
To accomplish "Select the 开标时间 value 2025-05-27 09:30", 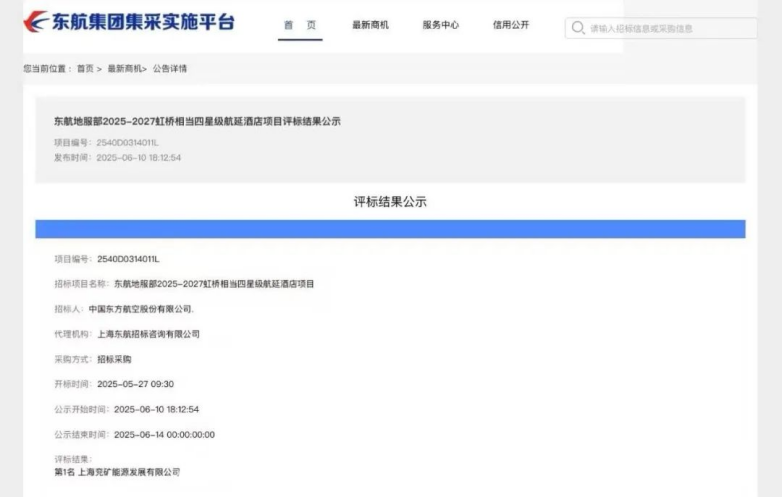I will [x=135, y=384].
